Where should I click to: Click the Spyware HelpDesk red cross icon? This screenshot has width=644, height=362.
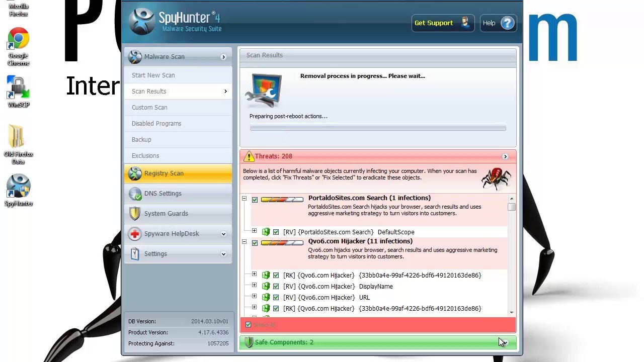(x=135, y=234)
